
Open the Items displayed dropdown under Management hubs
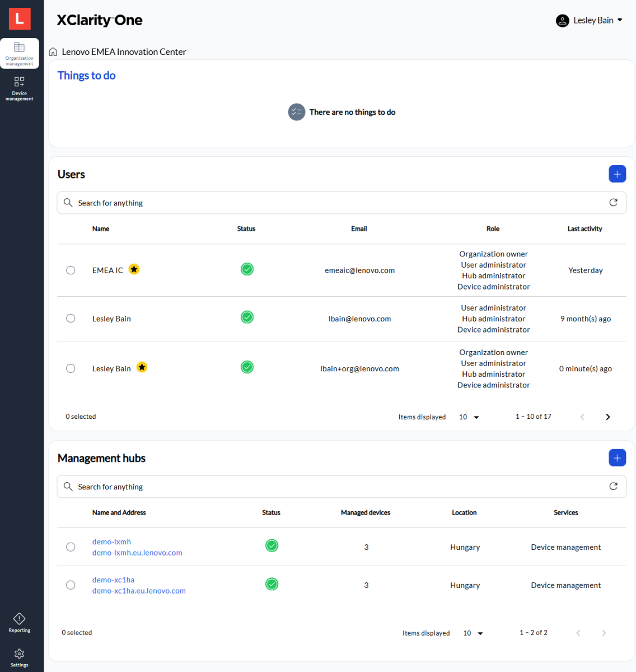point(473,633)
